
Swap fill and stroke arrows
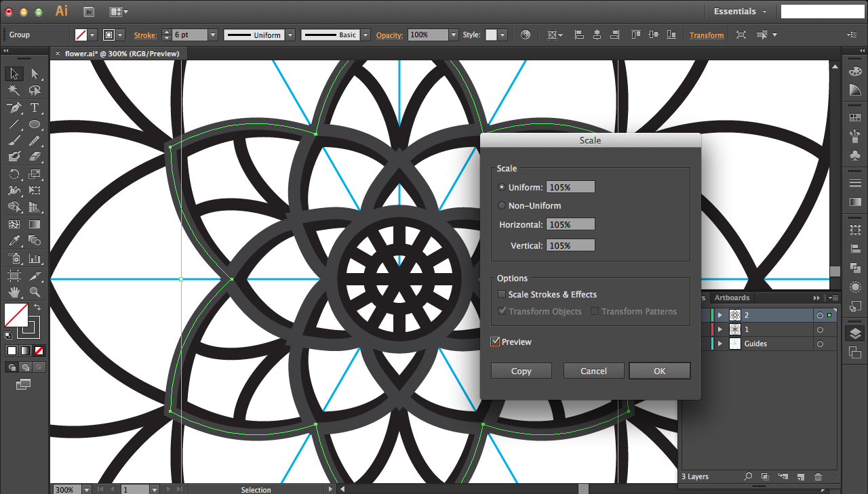pos(37,307)
